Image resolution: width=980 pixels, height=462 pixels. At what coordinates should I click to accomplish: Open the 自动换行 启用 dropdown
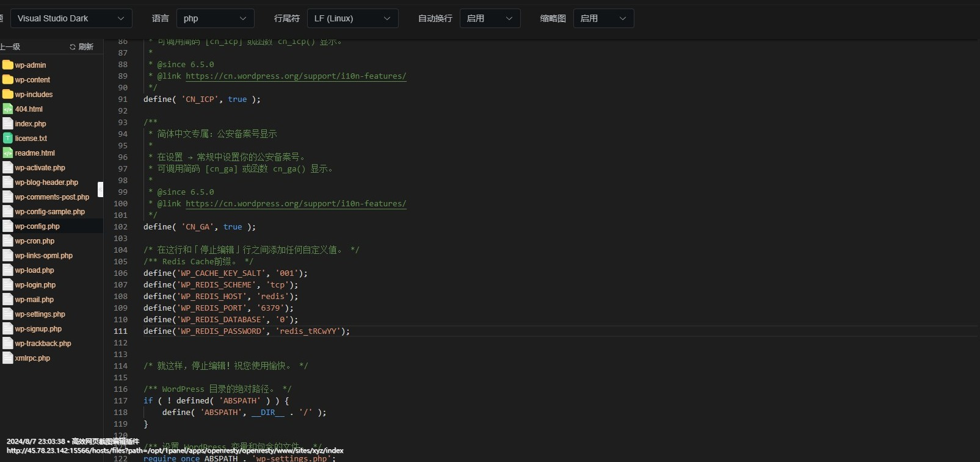[490, 18]
